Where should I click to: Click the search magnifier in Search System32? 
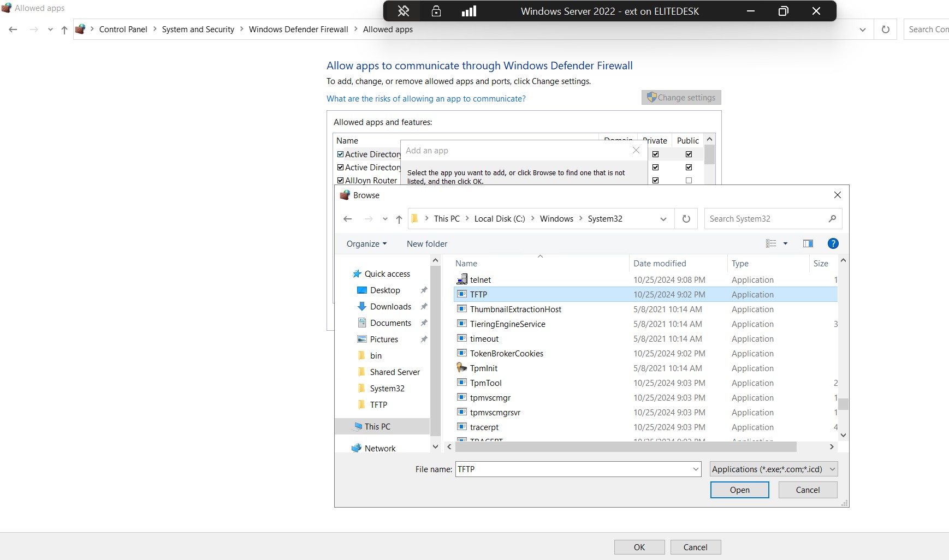(832, 219)
